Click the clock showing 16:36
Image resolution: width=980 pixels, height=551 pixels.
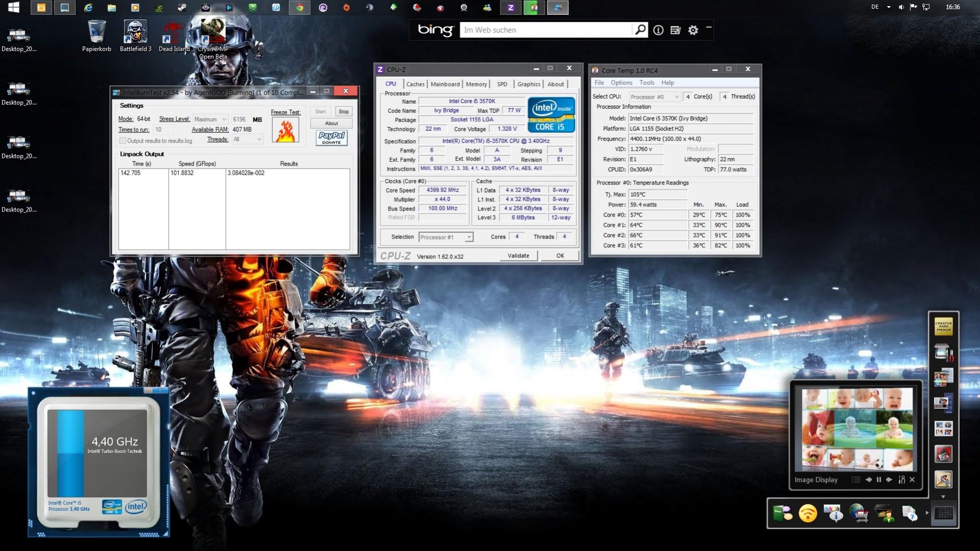click(952, 7)
